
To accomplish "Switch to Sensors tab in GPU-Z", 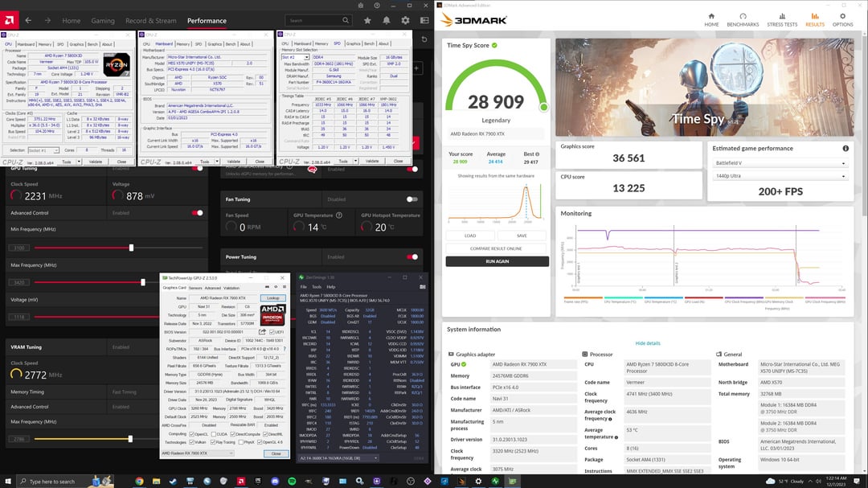I will click(x=195, y=288).
